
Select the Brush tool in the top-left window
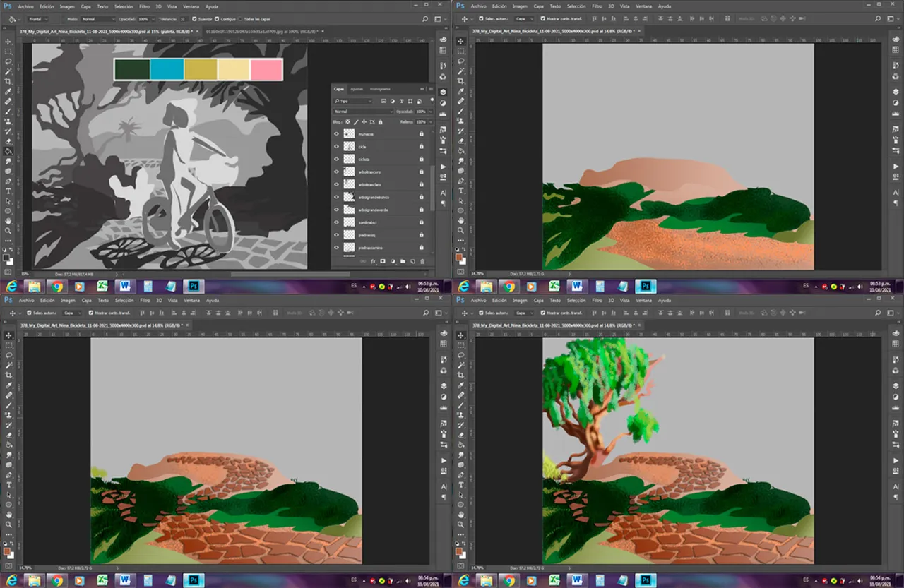[8, 111]
